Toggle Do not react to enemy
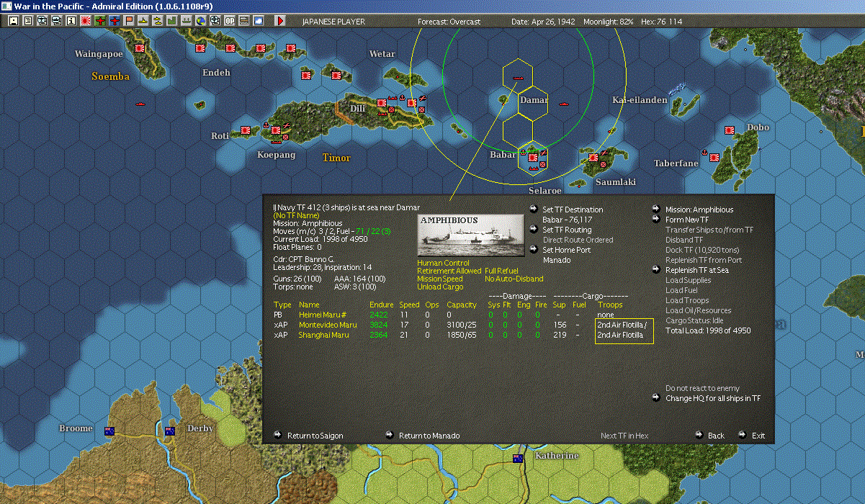 click(702, 388)
